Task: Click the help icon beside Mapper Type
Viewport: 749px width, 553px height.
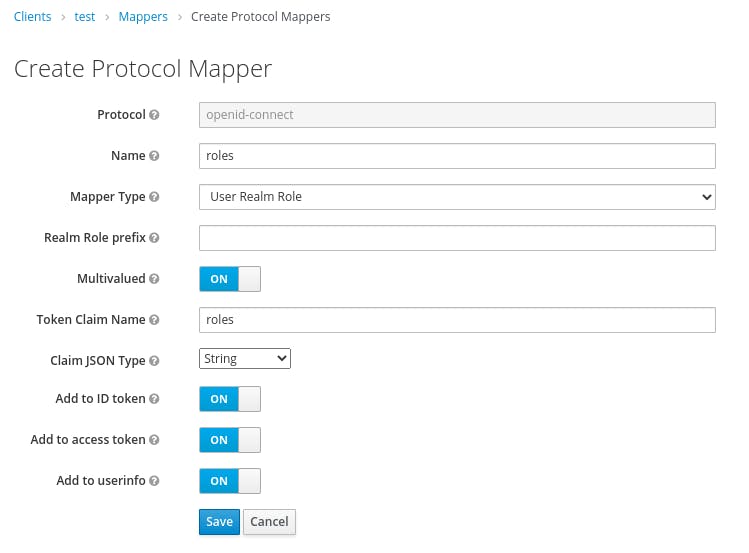Action: point(154,197)
